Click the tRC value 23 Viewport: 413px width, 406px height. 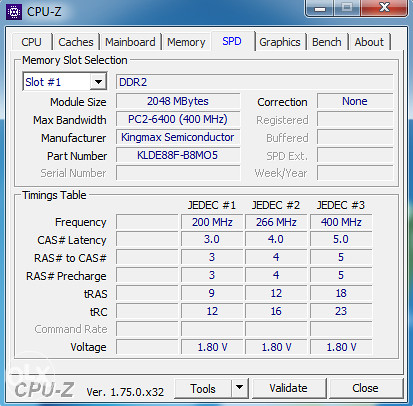tap(341, 311)
